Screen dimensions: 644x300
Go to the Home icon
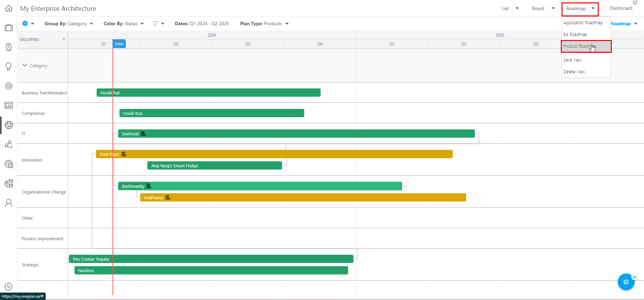tap(9, 8)
